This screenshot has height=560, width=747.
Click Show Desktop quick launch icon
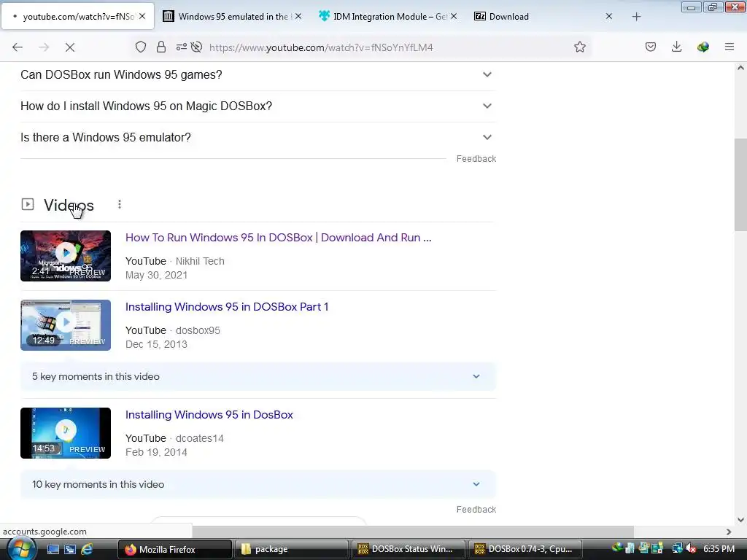[53, 550]
